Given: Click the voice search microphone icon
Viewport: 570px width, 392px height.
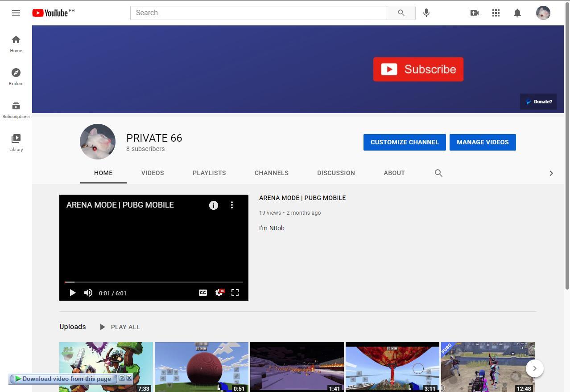Looking at the screenshot, I should click(x=426, y=13).
